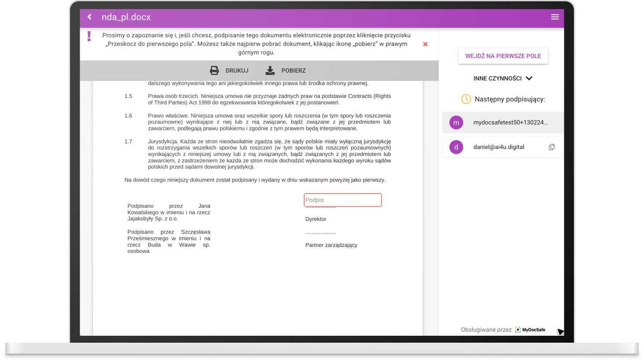
Task: Click the purple exclamation mark icon
Action: pos(89,36)
